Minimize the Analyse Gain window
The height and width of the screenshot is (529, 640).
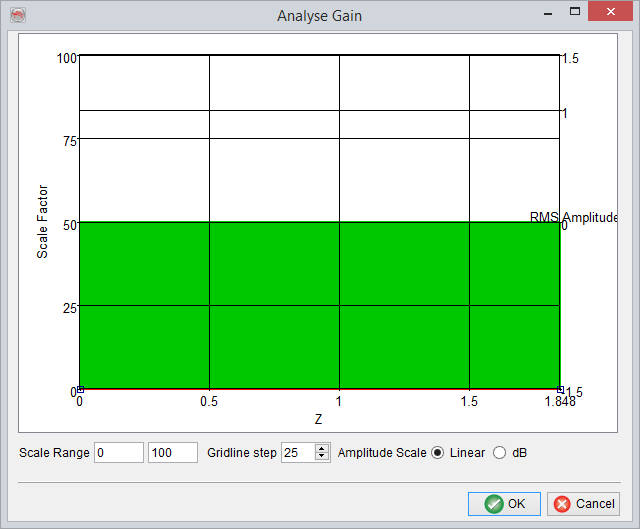(546, 14)
